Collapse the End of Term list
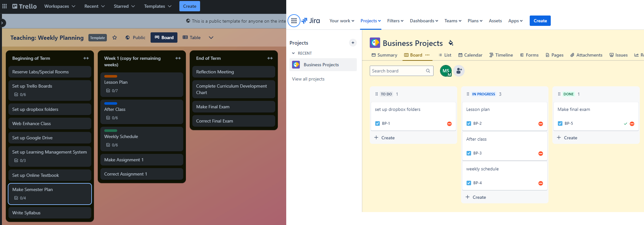 point(270,58)
